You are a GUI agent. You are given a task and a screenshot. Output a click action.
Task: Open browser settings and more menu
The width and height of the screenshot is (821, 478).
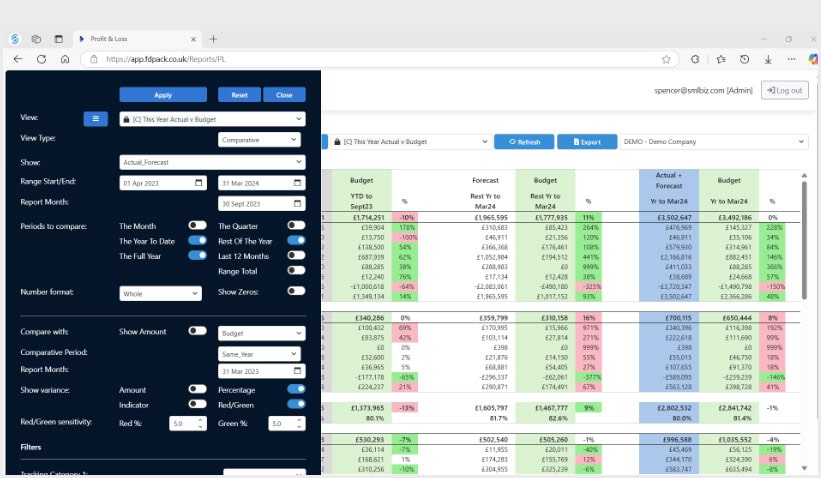pos(791,59)
